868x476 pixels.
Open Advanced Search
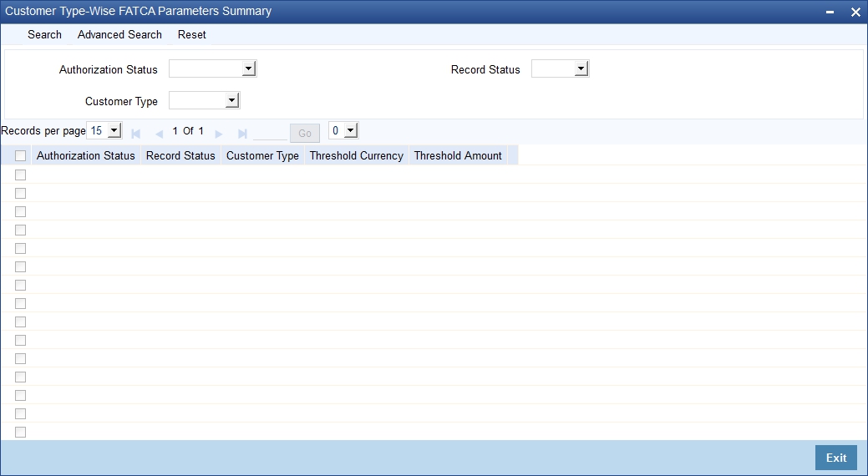point(119,34)
